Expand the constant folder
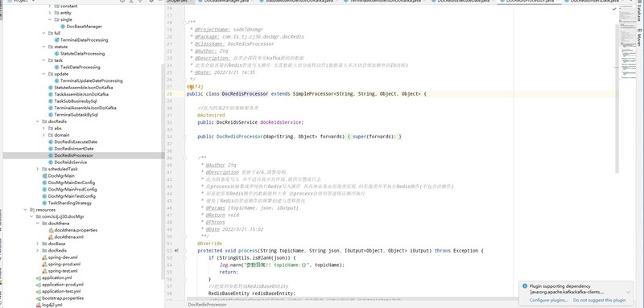The image size is (644, 308). point(50,6)
